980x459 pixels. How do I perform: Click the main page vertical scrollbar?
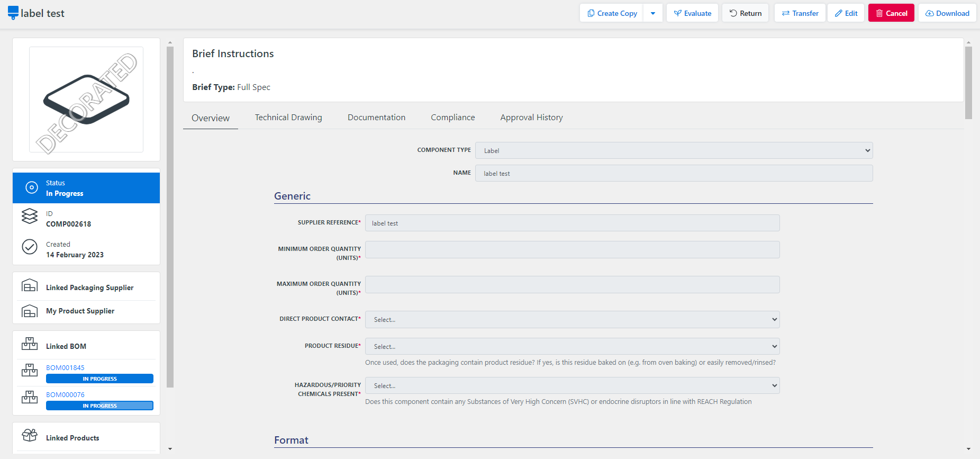point(968,83)
